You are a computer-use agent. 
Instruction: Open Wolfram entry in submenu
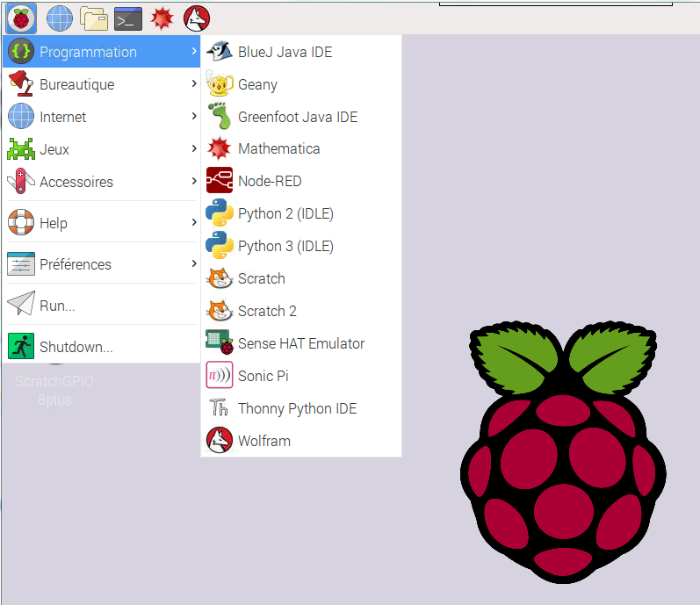coord(301,441)
